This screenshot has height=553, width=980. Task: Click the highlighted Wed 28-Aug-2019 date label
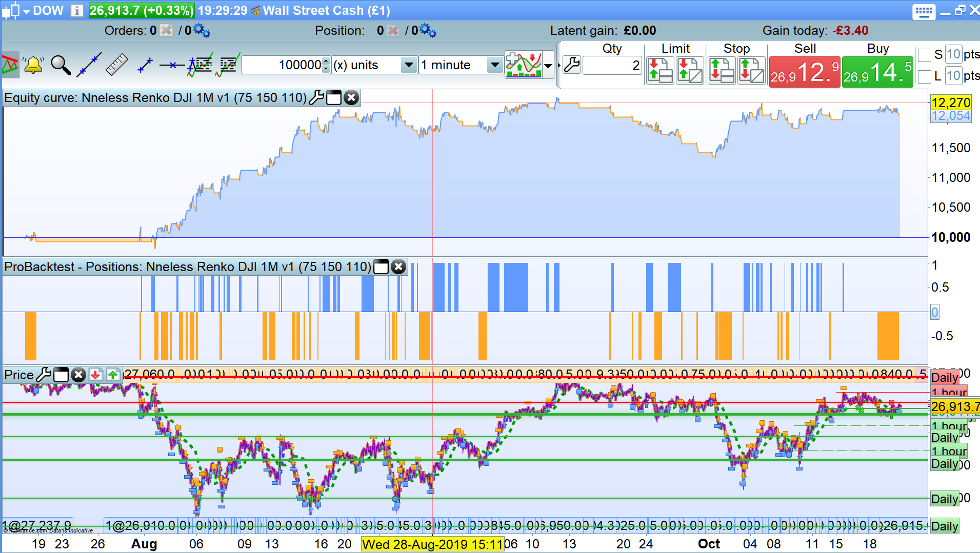pos(433,544)
